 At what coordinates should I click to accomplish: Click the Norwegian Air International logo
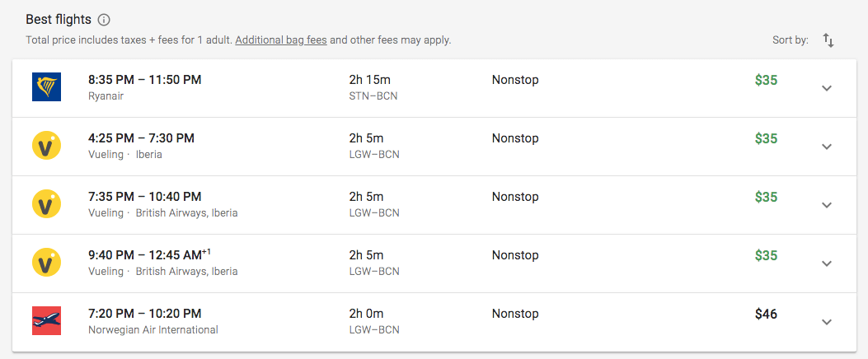pyautogui.click(x=46, y=321)
